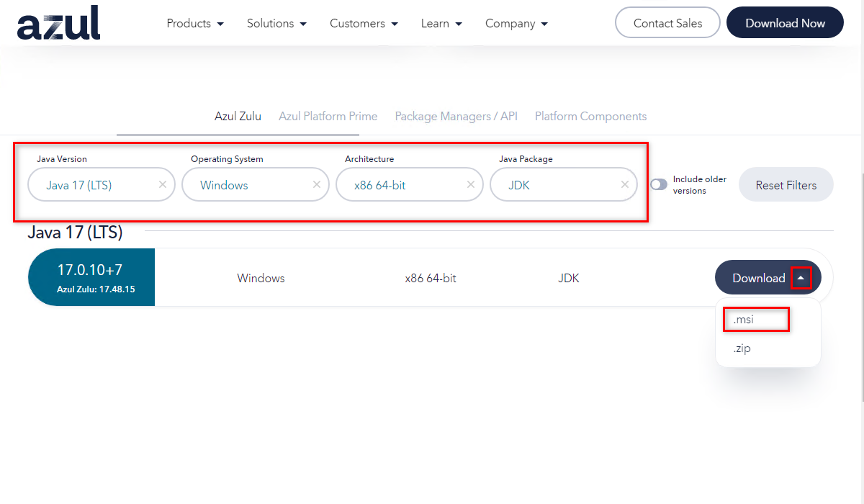Switch to Package Managers / API tab
This screenshot has width=864, height=504.
[456, 116]
